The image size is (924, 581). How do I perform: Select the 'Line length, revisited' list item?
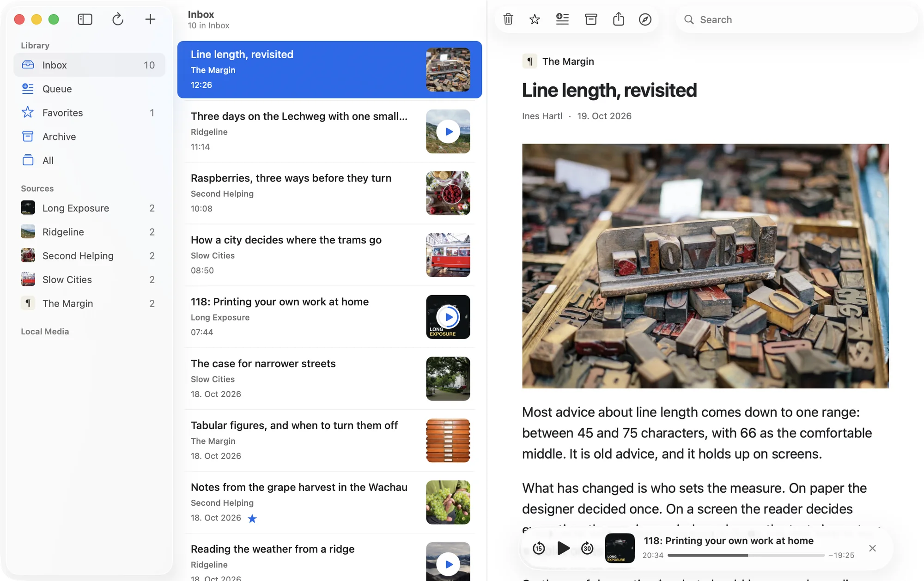coord(329,70)
